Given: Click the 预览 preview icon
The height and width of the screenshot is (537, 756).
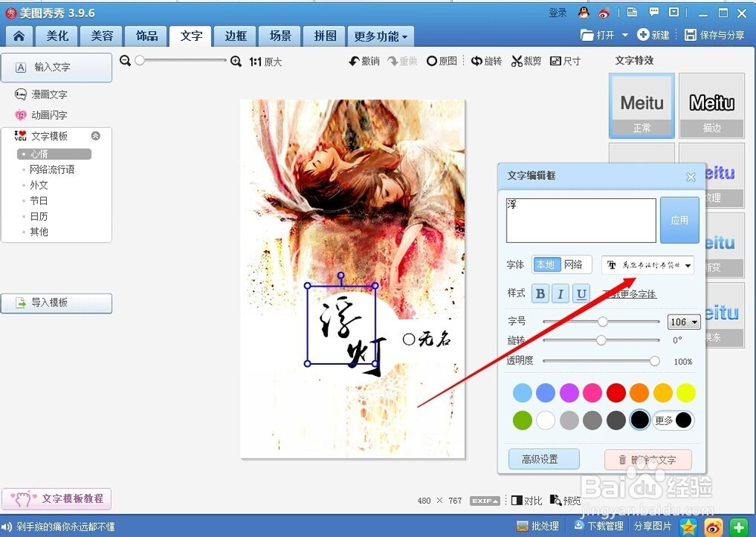Looking at the screenshot, I should point(565,501).
